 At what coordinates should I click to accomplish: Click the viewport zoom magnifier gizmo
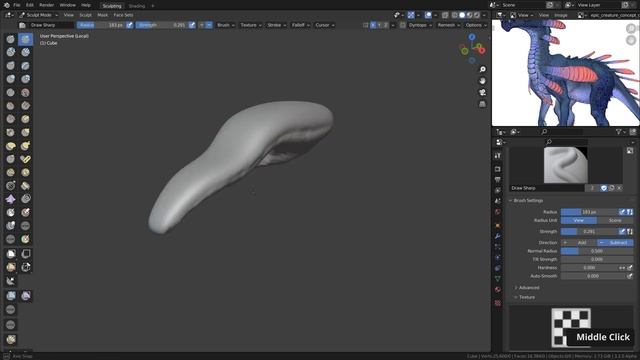coord(482,69)
